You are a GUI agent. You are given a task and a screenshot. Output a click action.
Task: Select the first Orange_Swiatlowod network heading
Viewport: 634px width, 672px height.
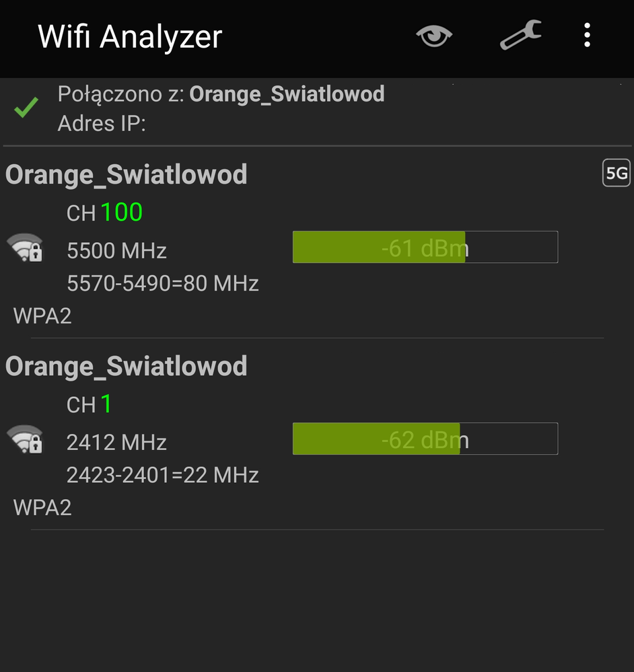[127, 175]
